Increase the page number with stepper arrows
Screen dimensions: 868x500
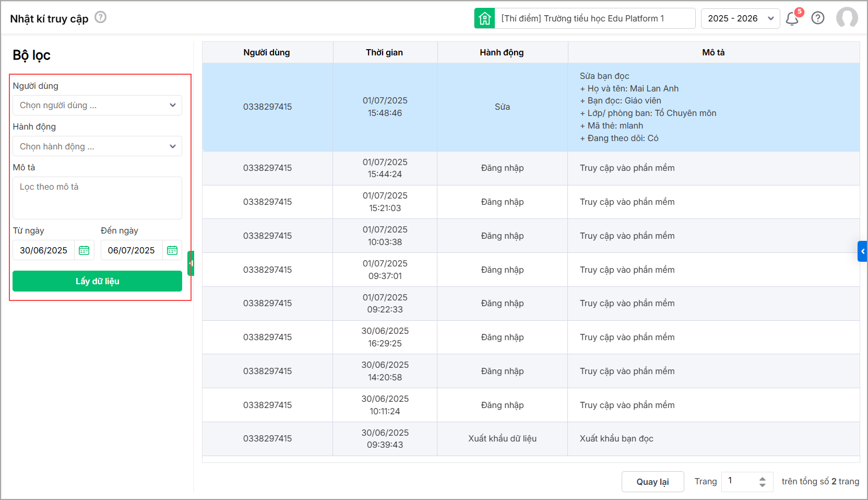763,478
